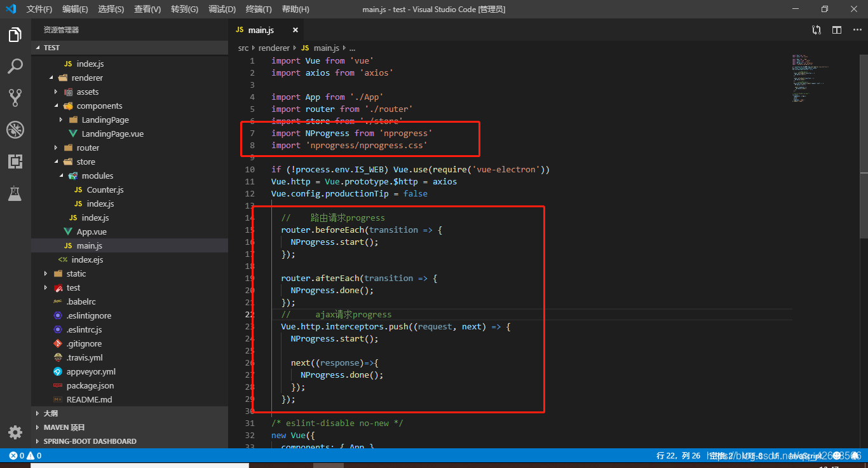Collapse the components folder
The height and width of the screenshot is (468, 868).
tap(57, 106)
